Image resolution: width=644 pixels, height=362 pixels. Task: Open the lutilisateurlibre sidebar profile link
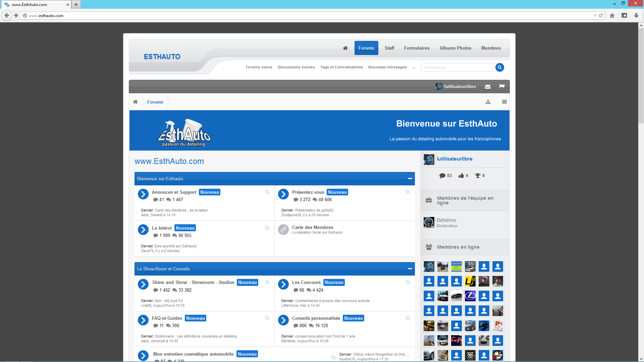coord(454,159)
